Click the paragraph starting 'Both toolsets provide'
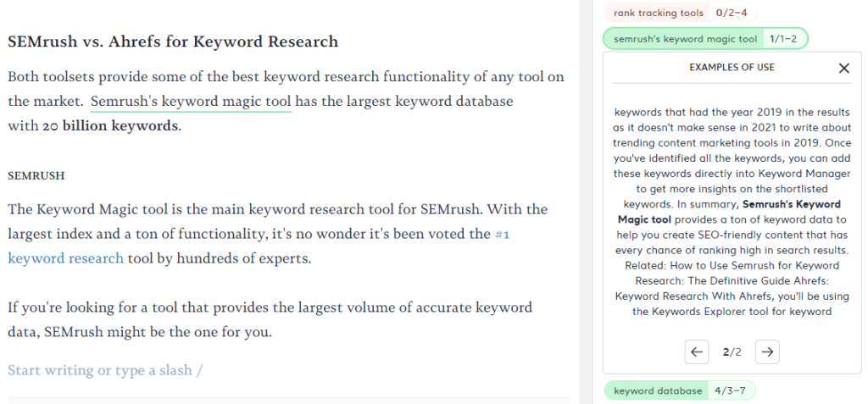Image resolution: width=868 pixels, height=404 pixels. [287, 102]
